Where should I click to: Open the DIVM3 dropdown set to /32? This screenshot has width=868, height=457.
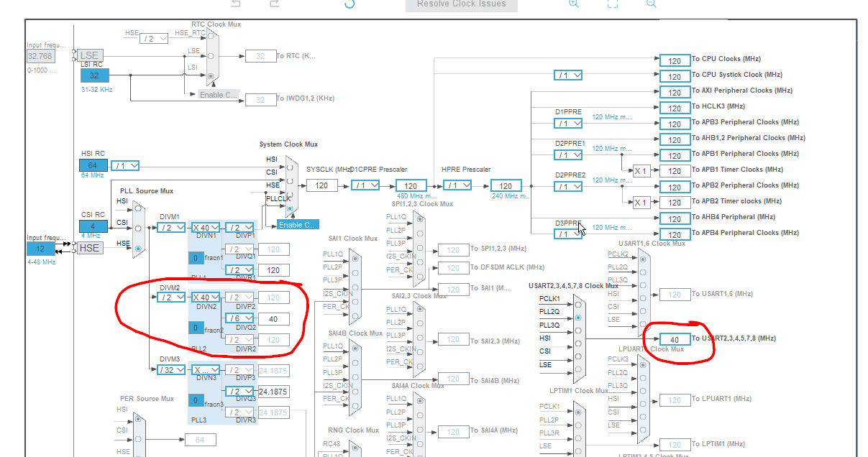(x=170, y=368)
